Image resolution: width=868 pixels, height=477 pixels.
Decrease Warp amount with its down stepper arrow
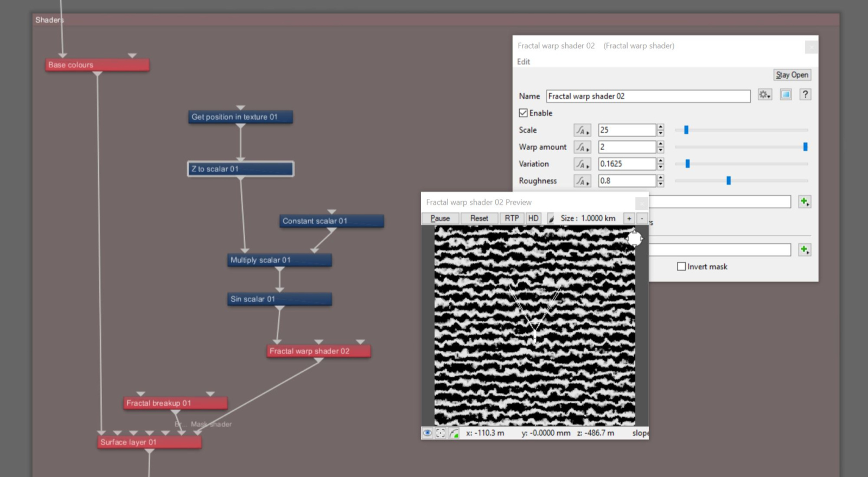coord(660,150)
